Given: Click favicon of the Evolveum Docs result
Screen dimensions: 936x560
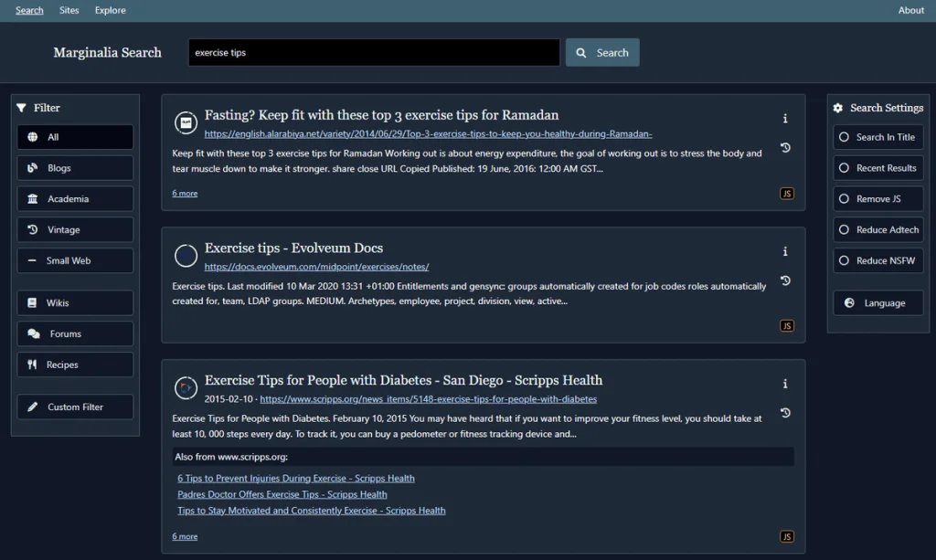Looking at the screenshot, I should tap(186, 256).
